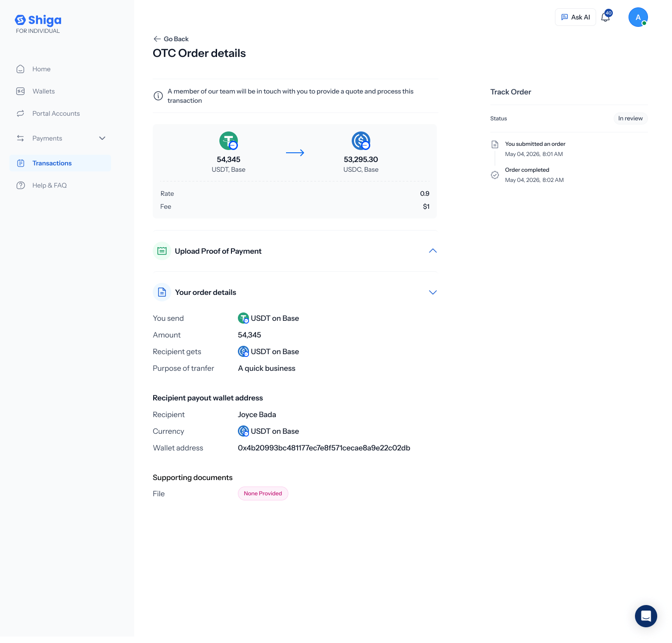Open the chat support widget
The image size is (672, 643).
tap(646, 616)
